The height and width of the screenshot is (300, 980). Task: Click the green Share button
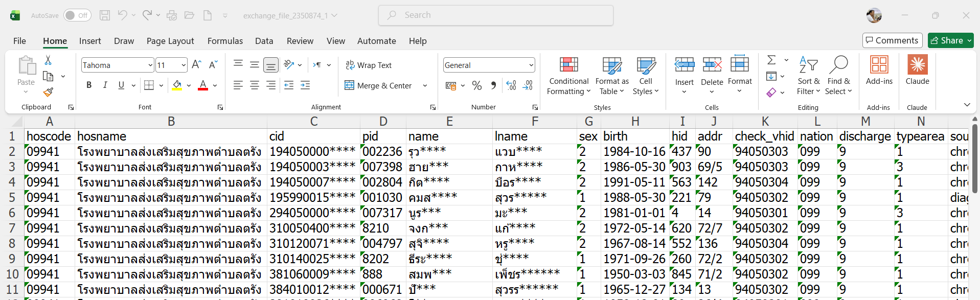951,40
